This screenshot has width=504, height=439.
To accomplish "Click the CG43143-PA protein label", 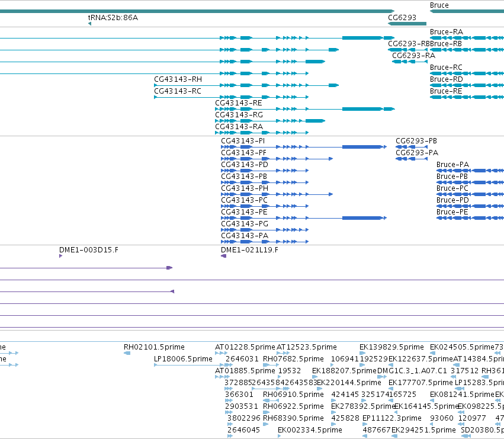I will click(x=245, y=236).
